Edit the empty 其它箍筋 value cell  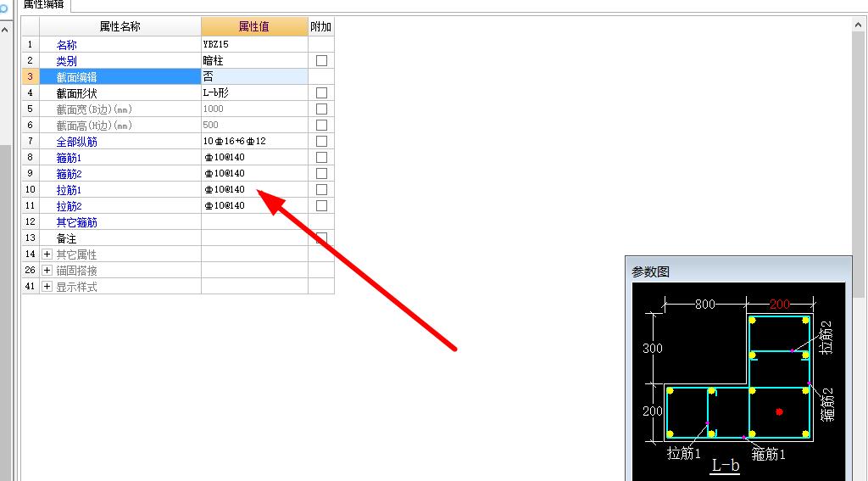[x=254, y=221]
